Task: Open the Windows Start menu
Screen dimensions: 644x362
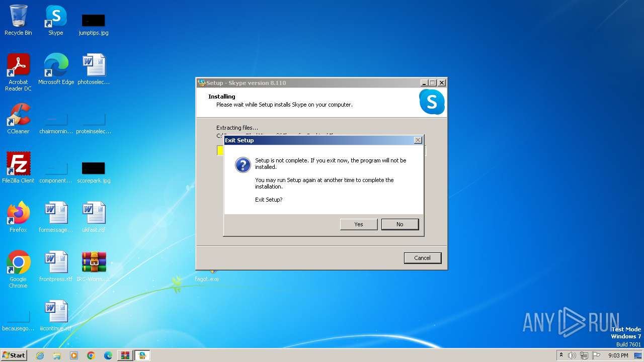Action: point(14,355)
